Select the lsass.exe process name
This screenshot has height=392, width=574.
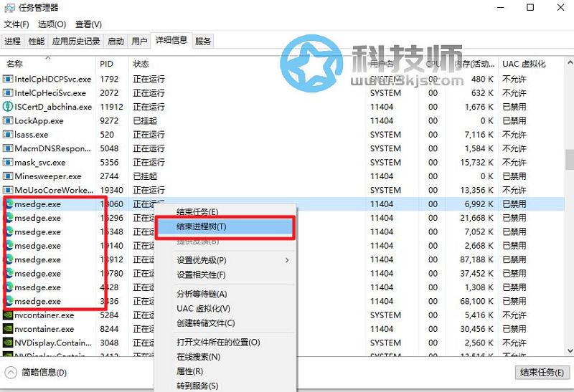pyautogui.click(x=32, y=135)
